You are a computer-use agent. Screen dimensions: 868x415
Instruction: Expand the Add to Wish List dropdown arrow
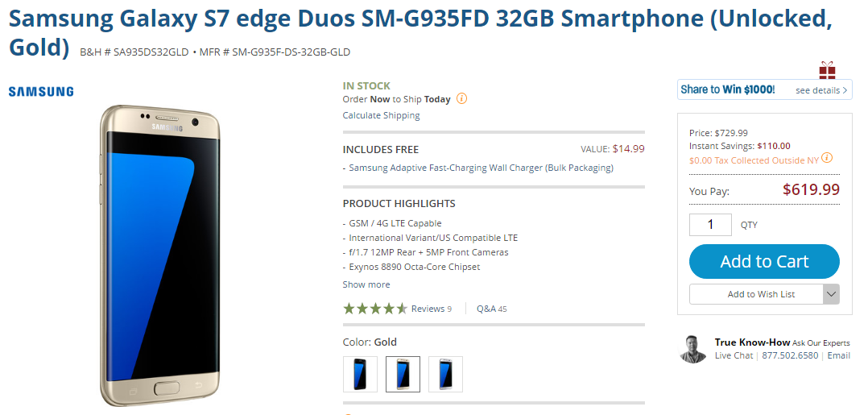click(x=832, y=294)
